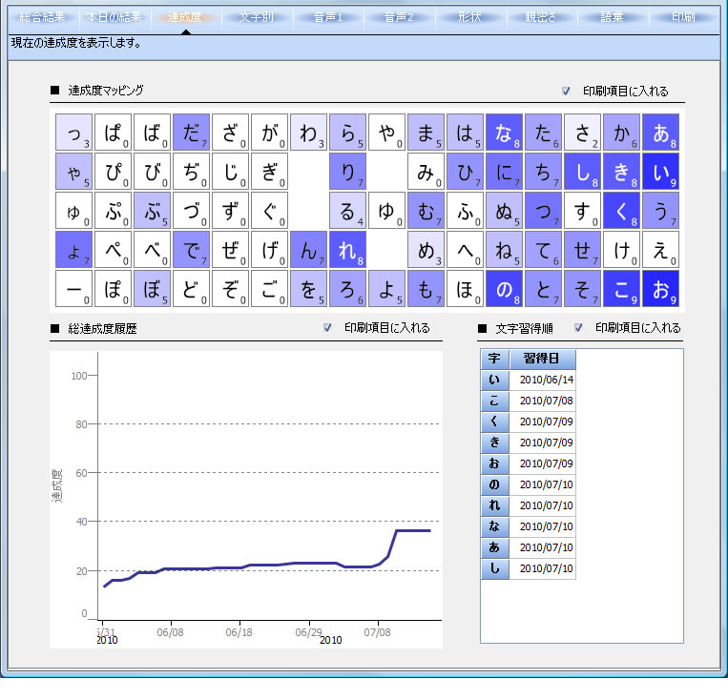Toggle print checkbox for 総達成度履歴 chart
This screenshot has width=728, height=700.
click(x=327, y=327)
